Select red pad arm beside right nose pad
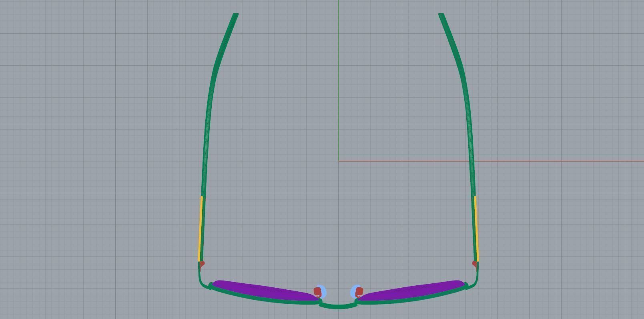The image size is (644, 319). [x=359, y=291]
